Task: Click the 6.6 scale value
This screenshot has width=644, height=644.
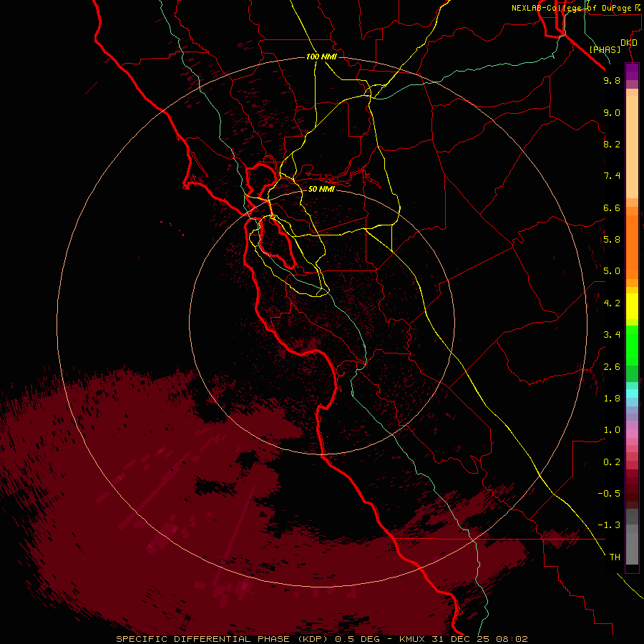Action: tap(612, 208)
